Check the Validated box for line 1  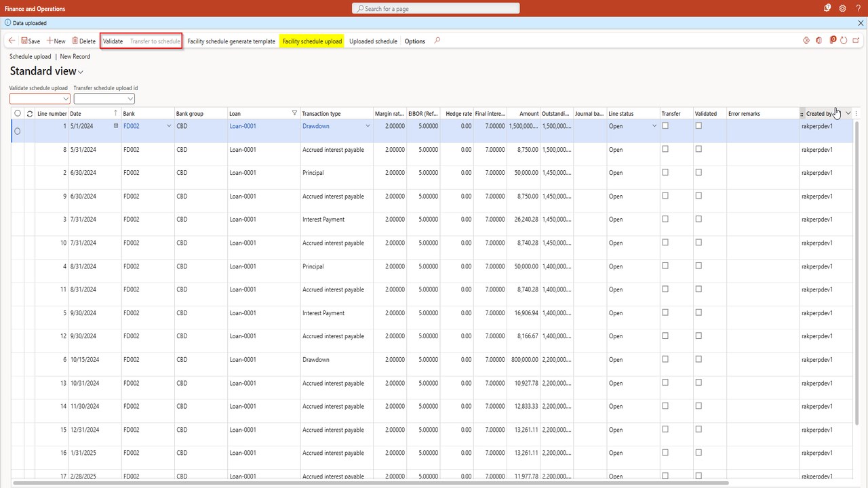698,126
